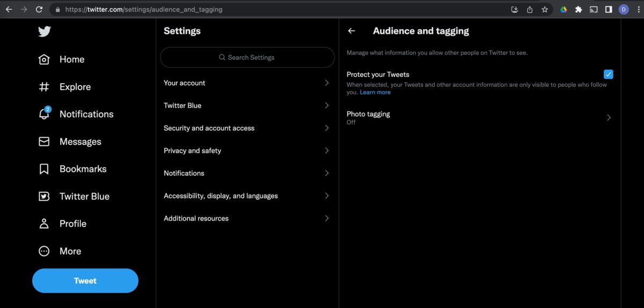
Task: Click the address bar padlock icon
Action: pyautogui.click(x=57, y=9)
